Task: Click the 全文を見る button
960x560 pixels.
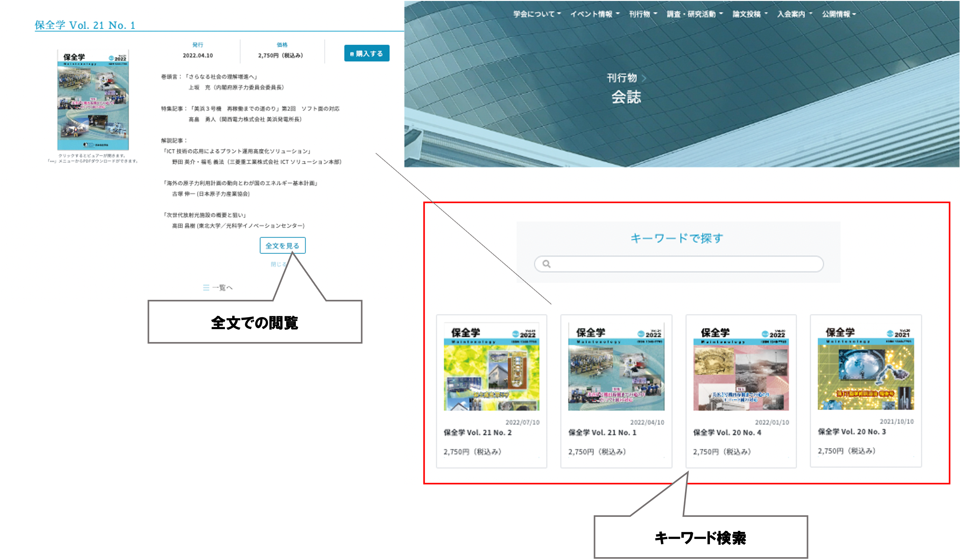Action: coord(282,246)
